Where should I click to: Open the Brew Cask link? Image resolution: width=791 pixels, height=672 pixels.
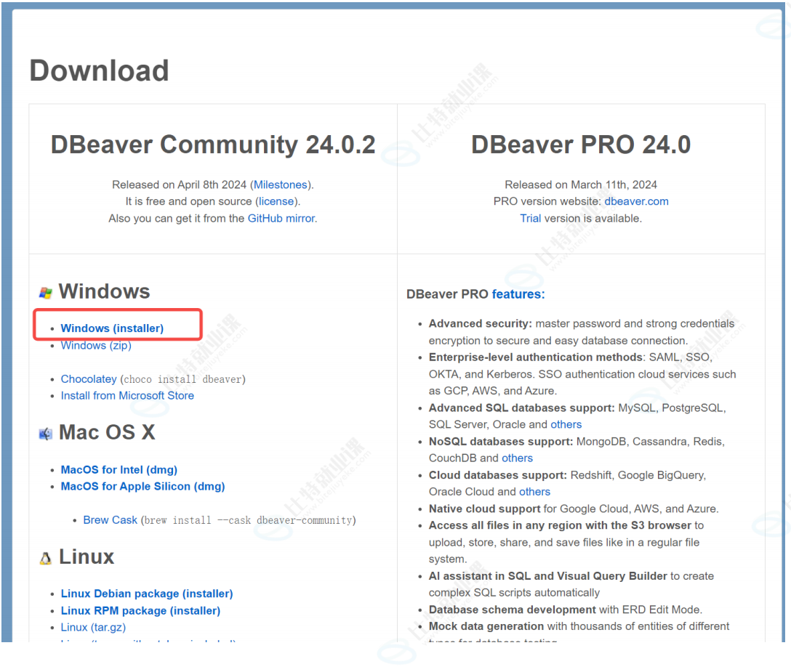(110, 519)
